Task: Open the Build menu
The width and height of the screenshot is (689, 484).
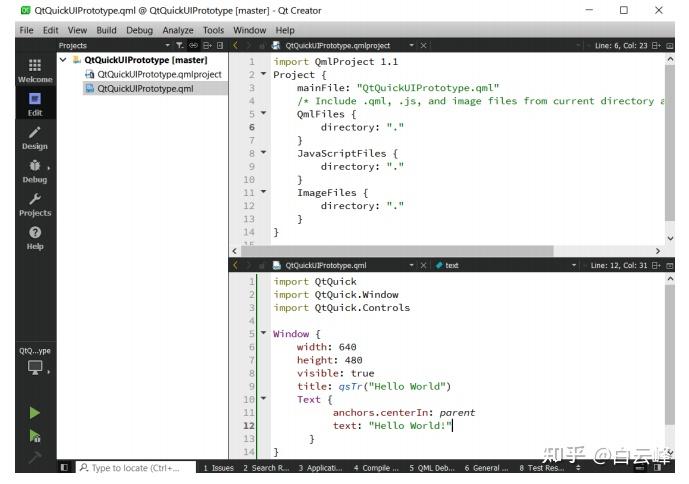Action: [x=108, y=30]
